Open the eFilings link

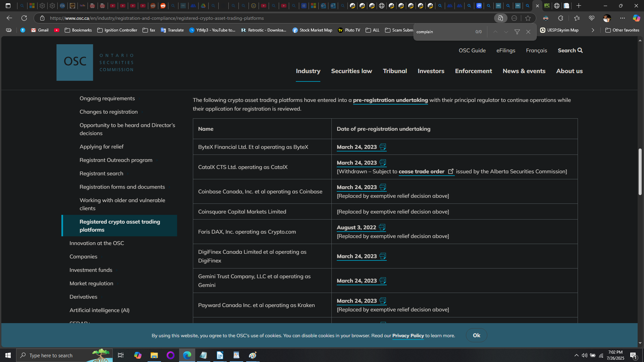coord(506,50)
